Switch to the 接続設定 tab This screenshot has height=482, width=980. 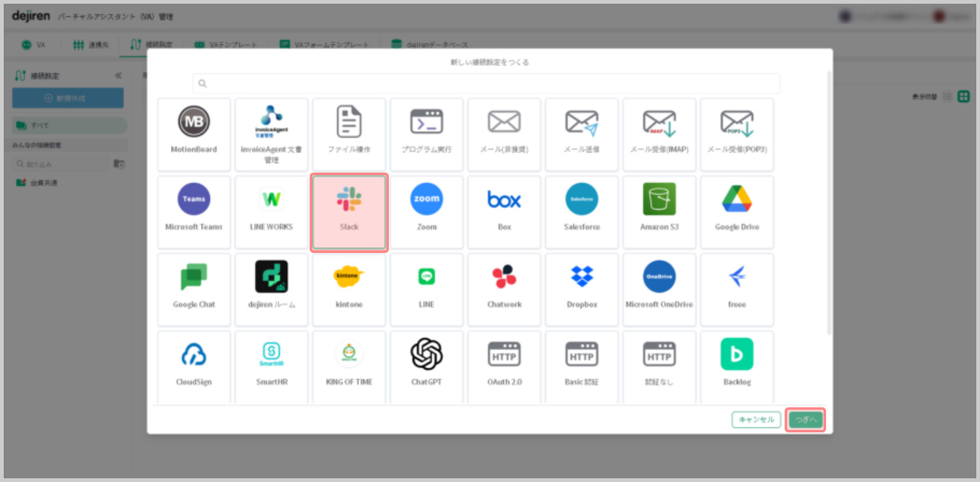(151, 45)
